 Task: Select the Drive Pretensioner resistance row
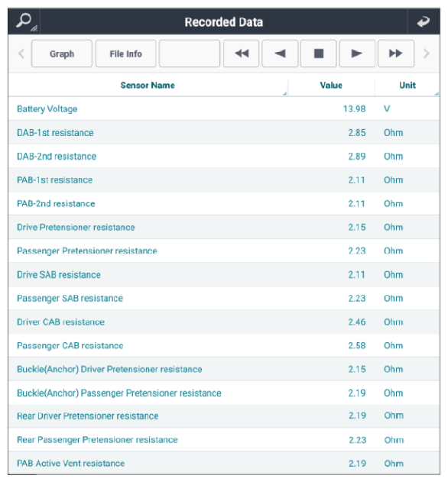click(x=224, y=227)
